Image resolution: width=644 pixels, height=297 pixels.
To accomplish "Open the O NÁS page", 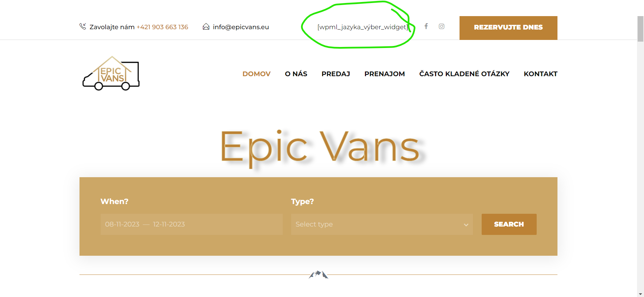I will (x=296, y=74).
